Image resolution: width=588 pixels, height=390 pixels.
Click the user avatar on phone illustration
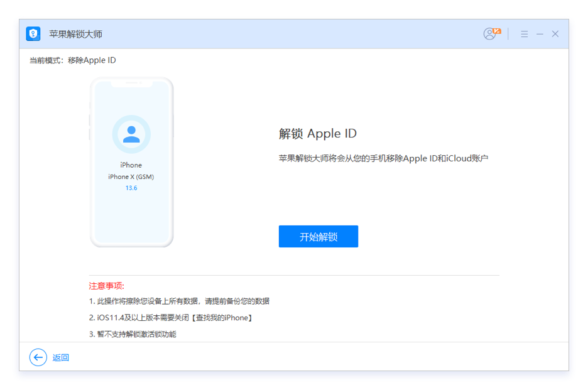point(131,134)
